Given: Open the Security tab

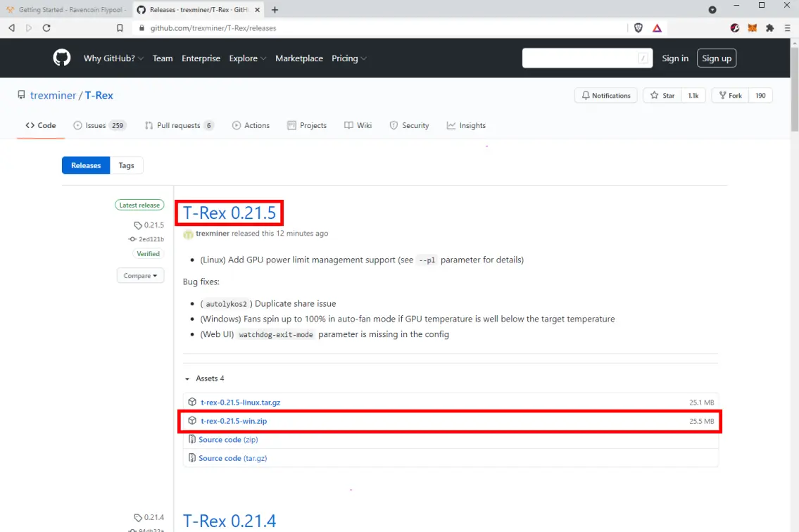Looking at the screenshot, I should click(409, 125).
